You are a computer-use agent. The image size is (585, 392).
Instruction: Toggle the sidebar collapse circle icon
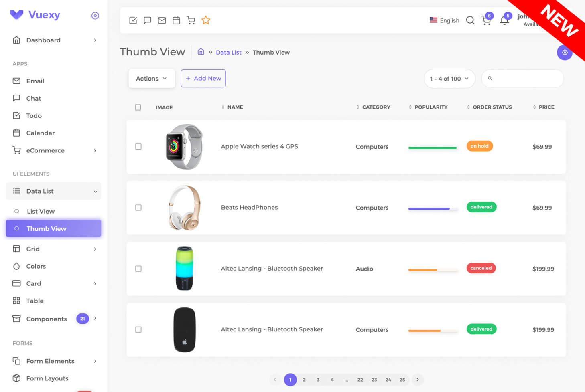pyautogui.click(x=95, y=16)
